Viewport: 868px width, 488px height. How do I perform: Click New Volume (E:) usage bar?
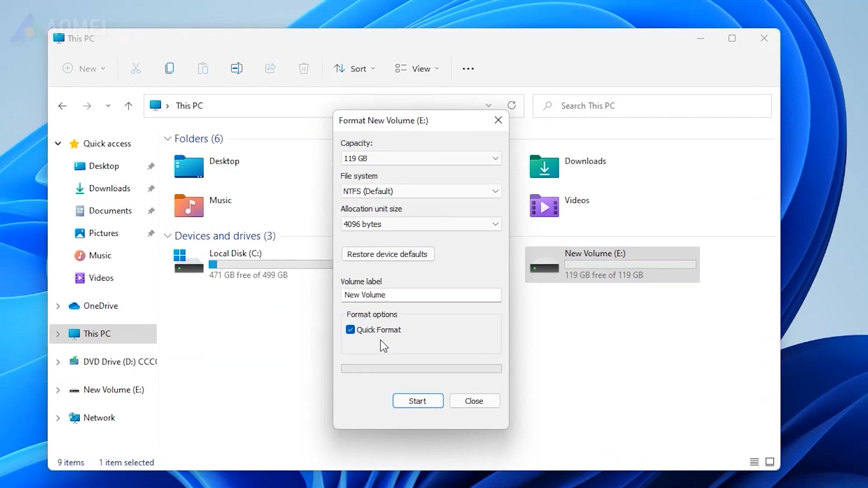630,265
